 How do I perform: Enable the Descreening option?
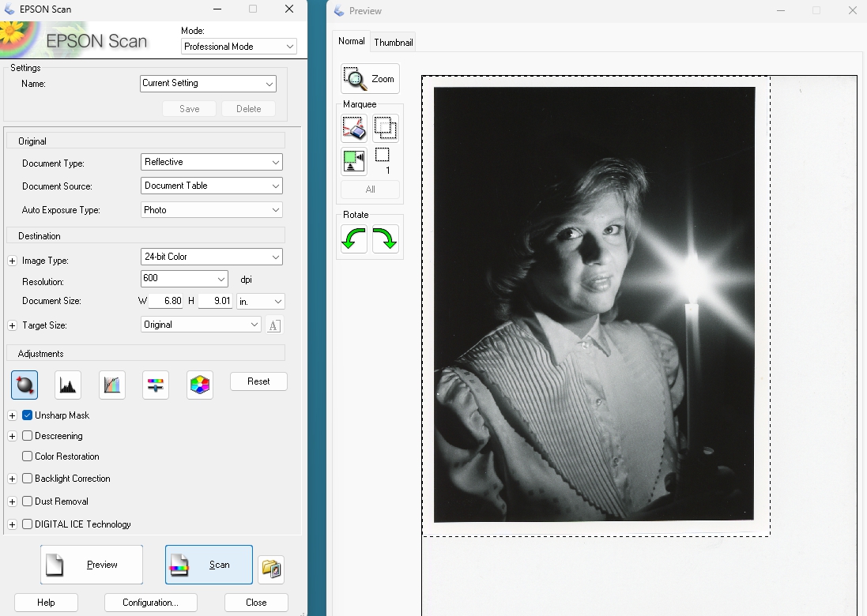tap(28, 436)
